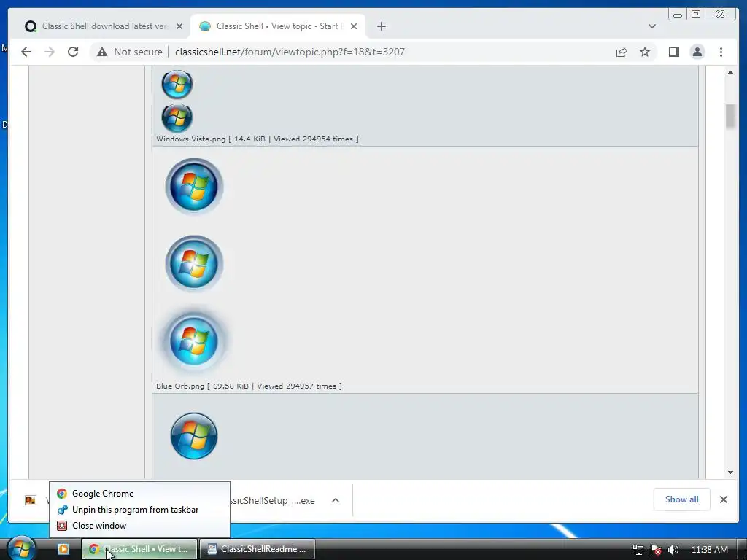This screenshot has width=747, height=560.
Task: Bookmark this page with the star
Action: point(645,52)
